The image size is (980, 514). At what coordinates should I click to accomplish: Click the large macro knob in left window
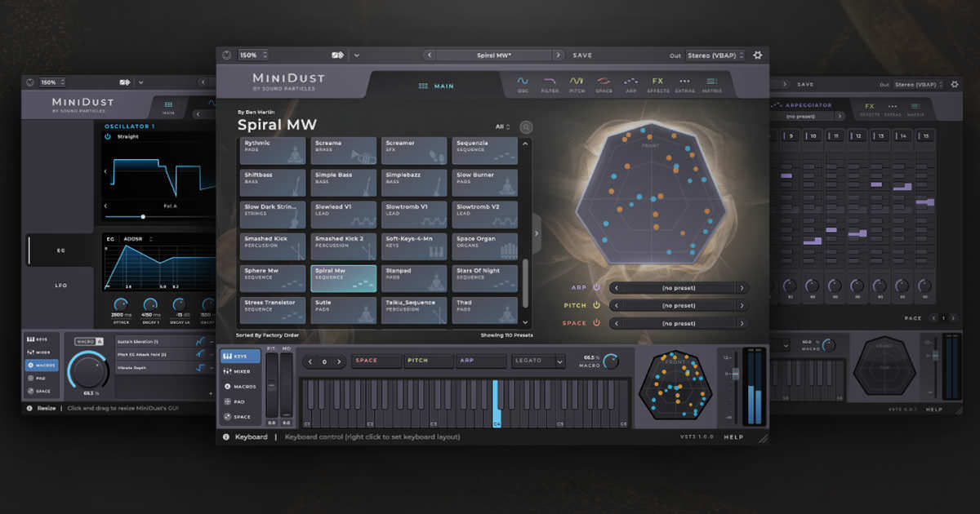(87, 371)
